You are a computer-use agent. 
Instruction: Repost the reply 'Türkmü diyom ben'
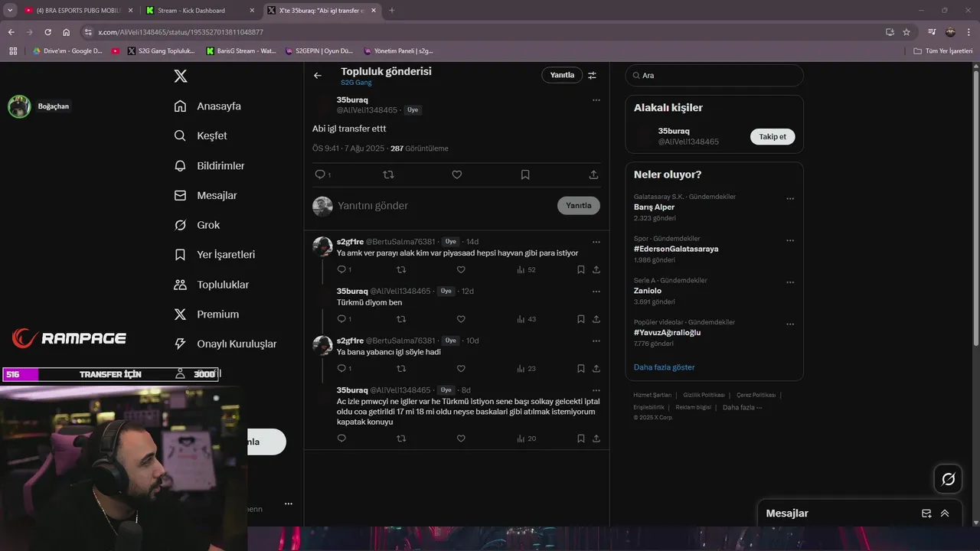point(401,319)
